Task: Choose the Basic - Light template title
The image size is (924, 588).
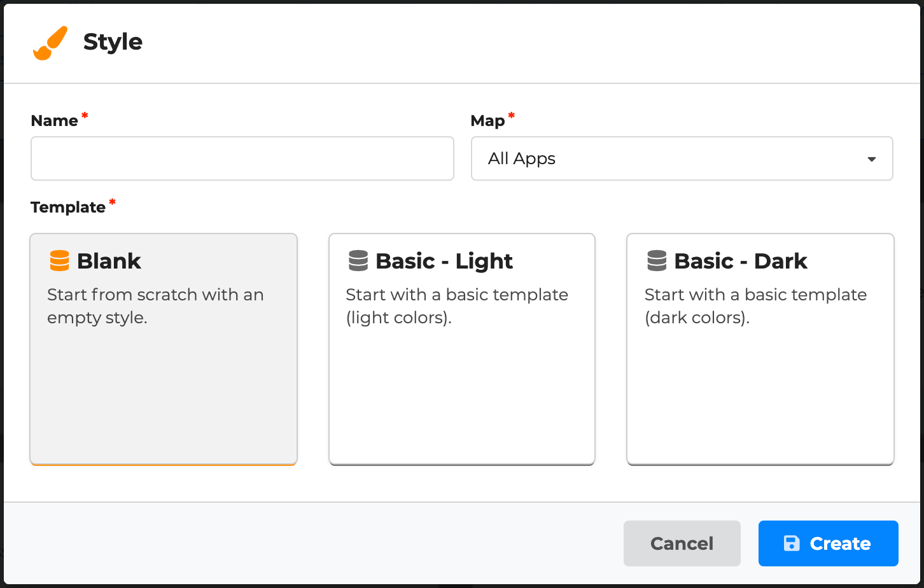Action: point(444,261)
